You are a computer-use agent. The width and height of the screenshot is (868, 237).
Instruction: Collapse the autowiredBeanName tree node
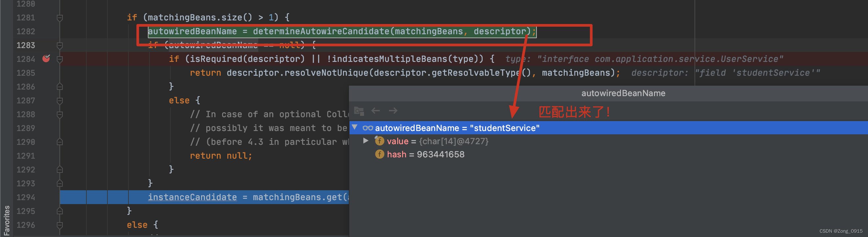click(354, 127)
